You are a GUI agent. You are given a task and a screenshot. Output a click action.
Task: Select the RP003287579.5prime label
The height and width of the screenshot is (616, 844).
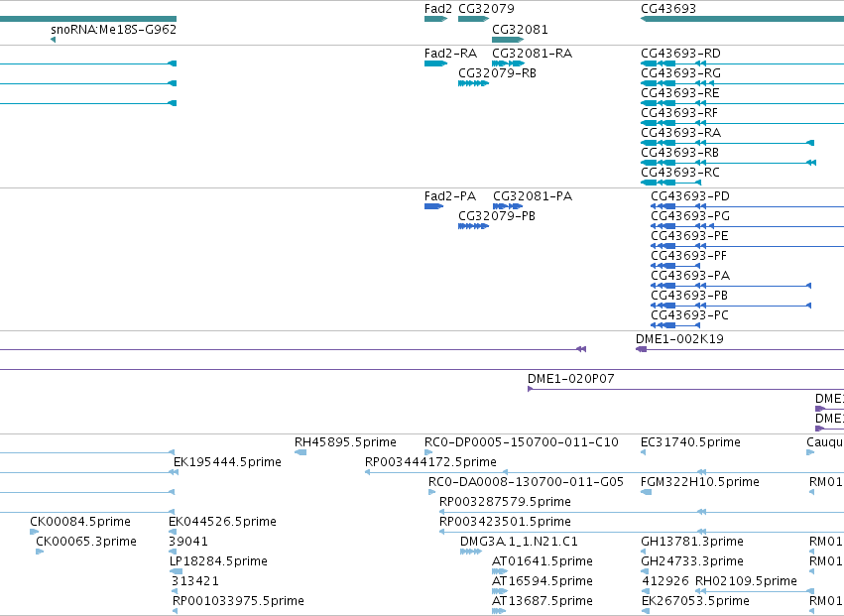coord(505,502)
